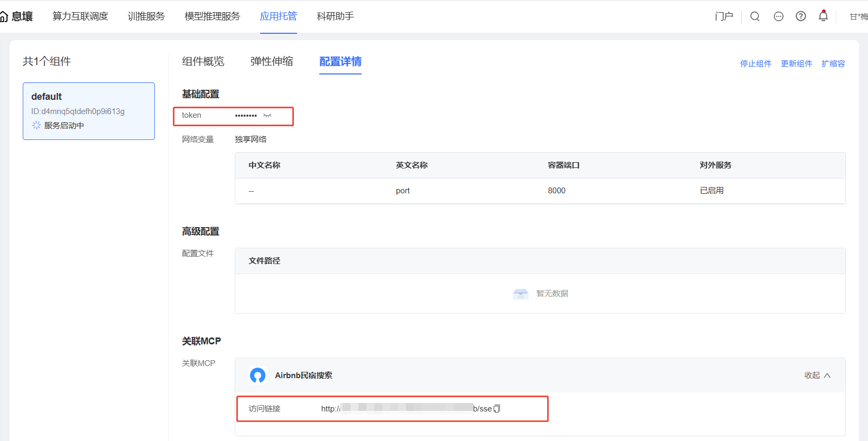Image resolution: width=868 pixels, height=441 pixels.
Task: Click the home icon beside 息壤
Action: [4, 17]
